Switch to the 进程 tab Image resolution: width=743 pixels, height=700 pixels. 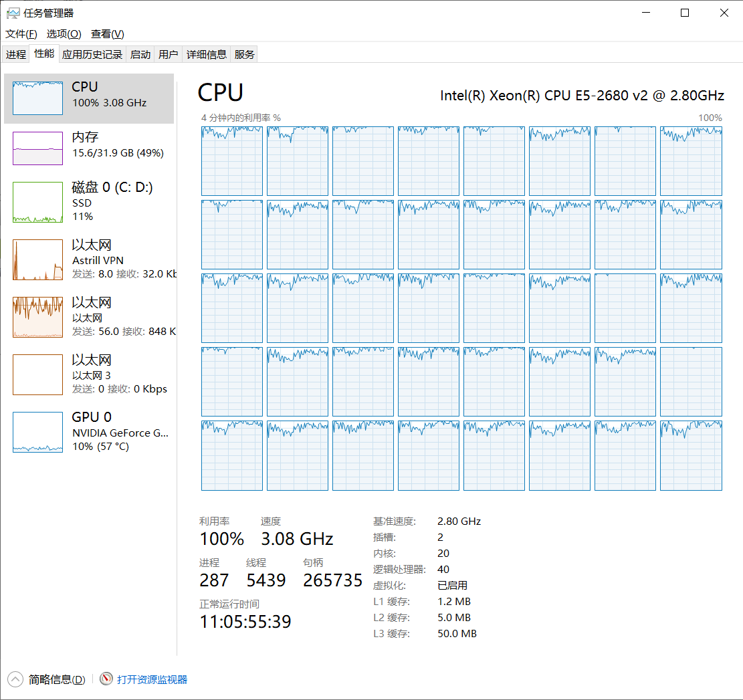tap(15, 54)
